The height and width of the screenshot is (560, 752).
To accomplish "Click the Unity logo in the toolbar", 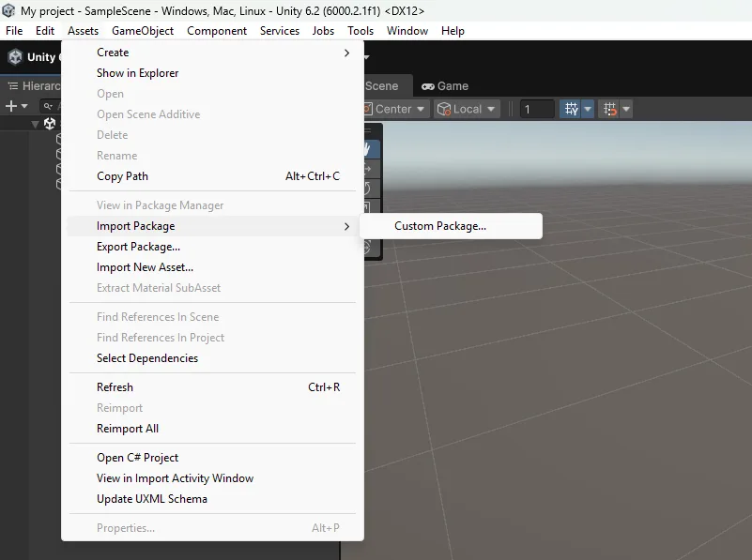I will click(15, 57).
